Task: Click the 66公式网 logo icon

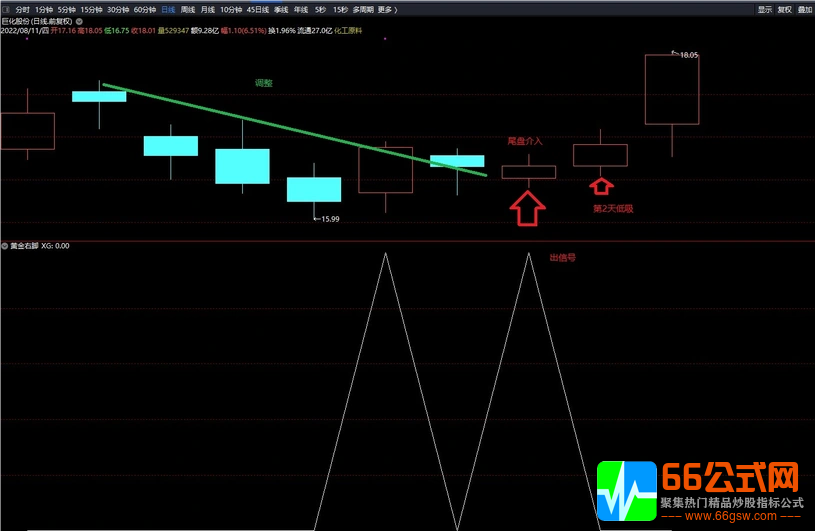Action: [x=625, y=492]
